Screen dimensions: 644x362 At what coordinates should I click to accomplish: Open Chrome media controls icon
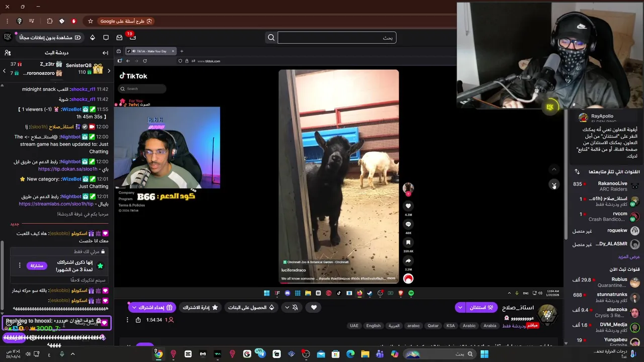[x=32, y=21]
